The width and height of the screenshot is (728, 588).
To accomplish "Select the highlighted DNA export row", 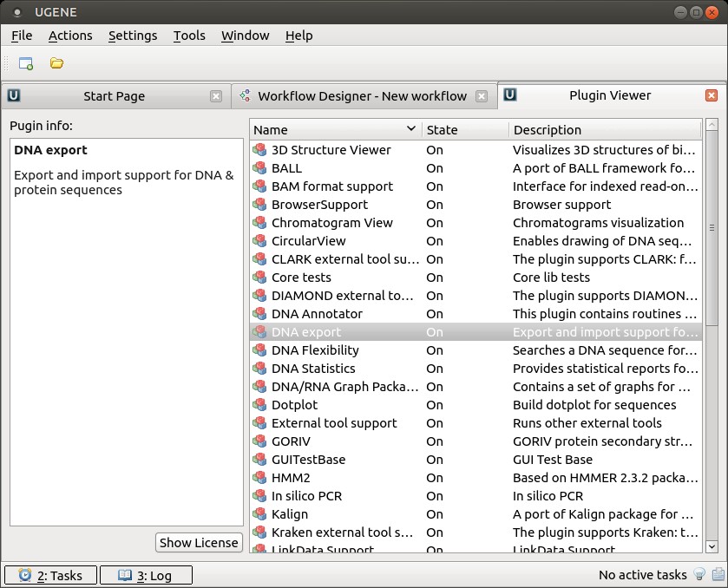I will pyautogui.click(x=475, y=332).
